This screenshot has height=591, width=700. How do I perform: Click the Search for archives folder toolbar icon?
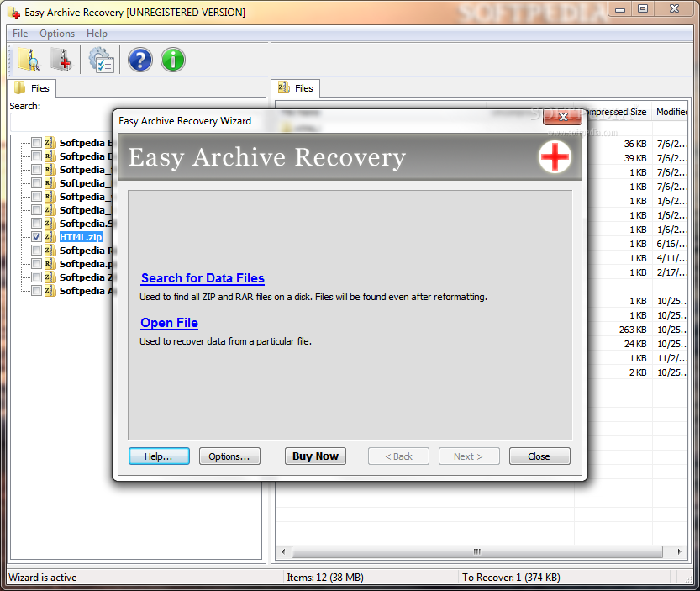pyautogui.click(x=29, y=60)
